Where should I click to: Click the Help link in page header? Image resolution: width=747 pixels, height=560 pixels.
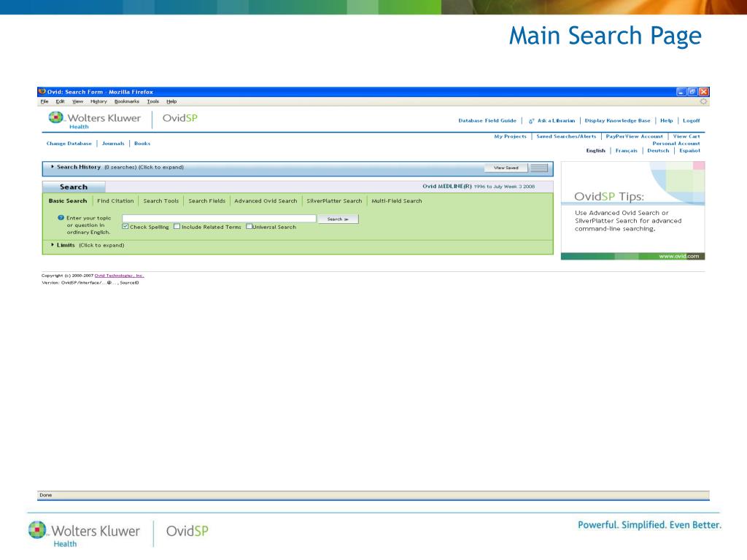click(667, 121)
